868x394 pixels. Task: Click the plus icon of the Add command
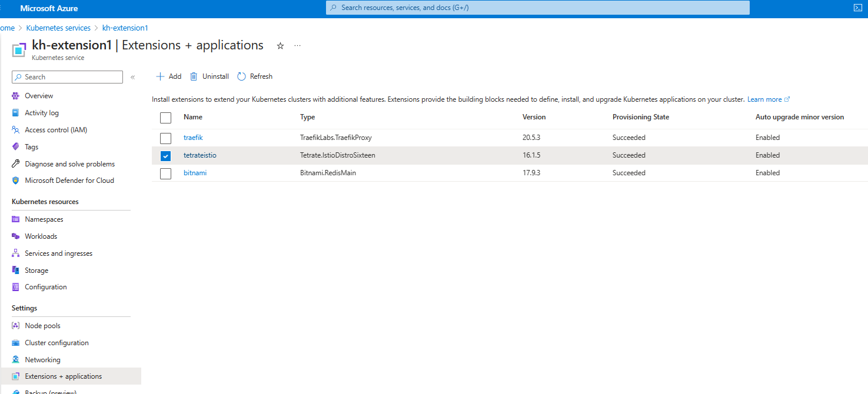pyautogui.click(x=159, y=76)
